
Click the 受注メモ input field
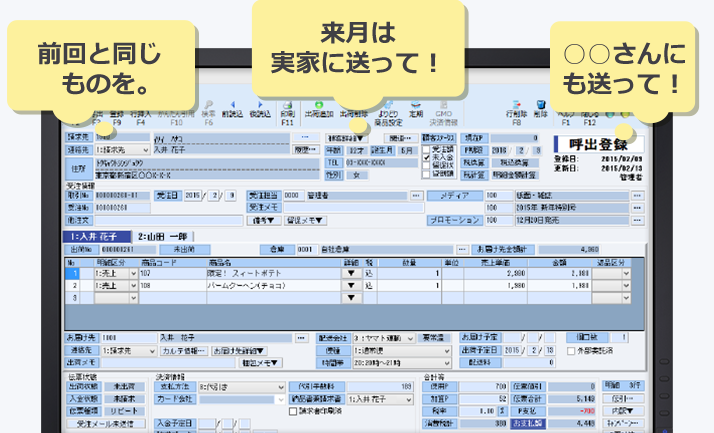pyautogui.click(x=353, y=208)
